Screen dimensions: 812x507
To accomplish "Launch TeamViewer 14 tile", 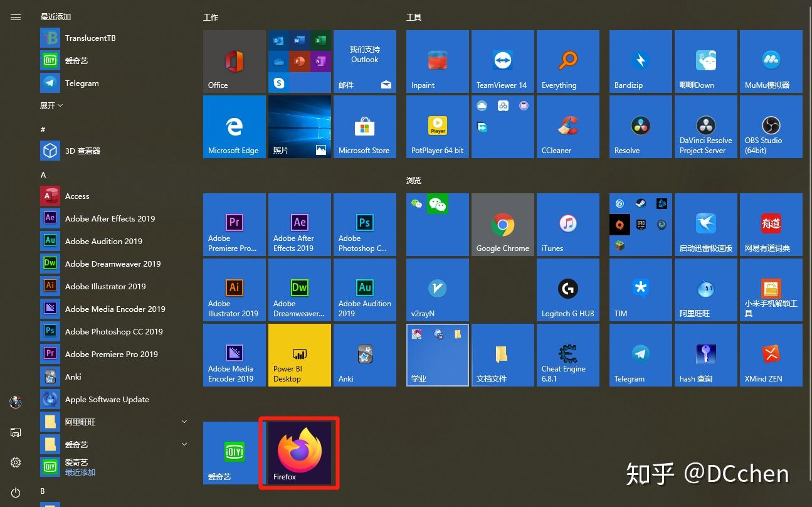I will coord(503,61).
